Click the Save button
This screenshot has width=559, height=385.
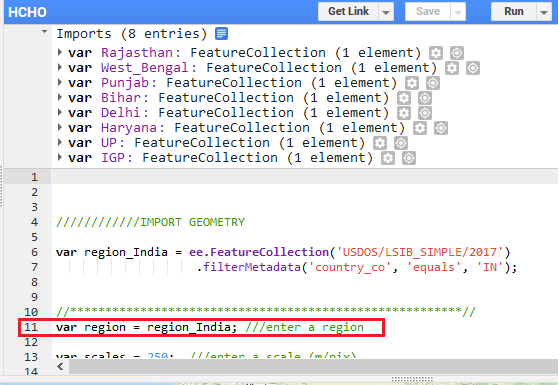click(428, 11)
